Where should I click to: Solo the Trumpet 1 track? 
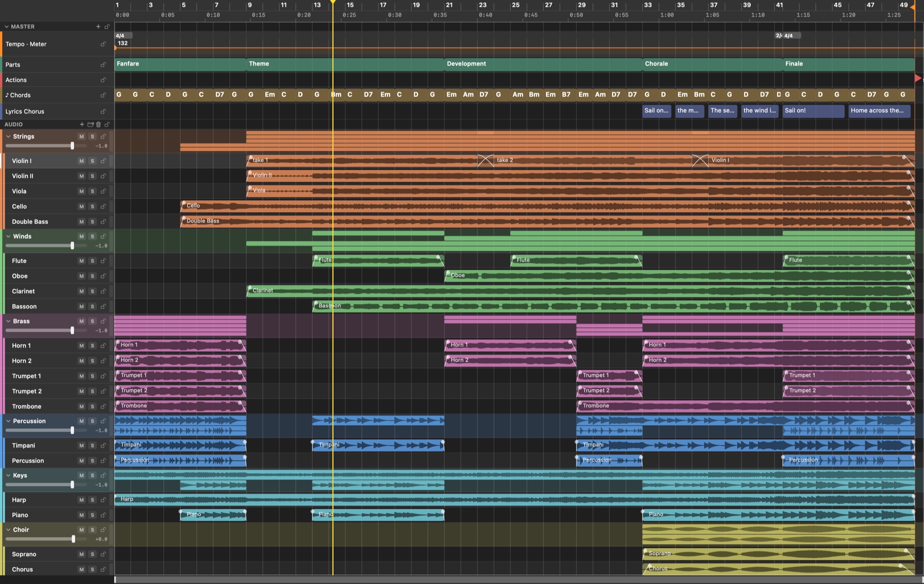point(92,376)
